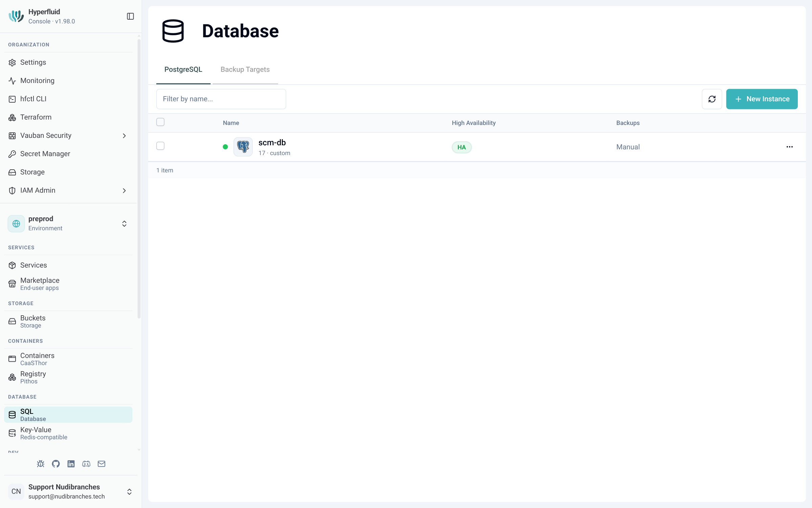Screen dimensions: 812x508
Task: Open Secret Manager key icon
Action: [x=12, y=154]
